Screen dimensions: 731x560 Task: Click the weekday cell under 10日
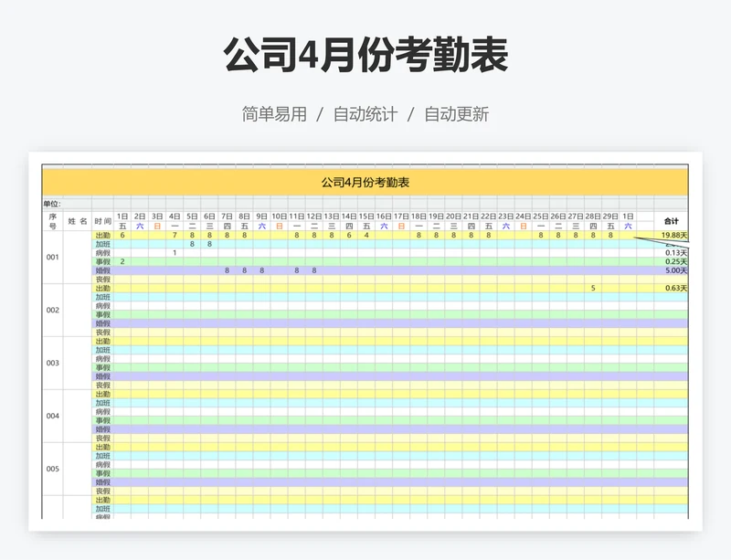click(x=280, y=227)
